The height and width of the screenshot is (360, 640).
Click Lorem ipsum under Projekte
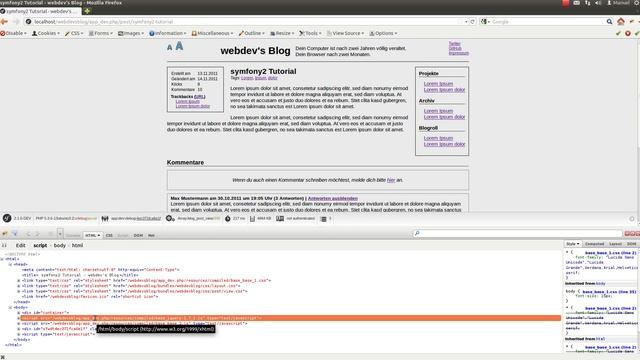(438, 84)
